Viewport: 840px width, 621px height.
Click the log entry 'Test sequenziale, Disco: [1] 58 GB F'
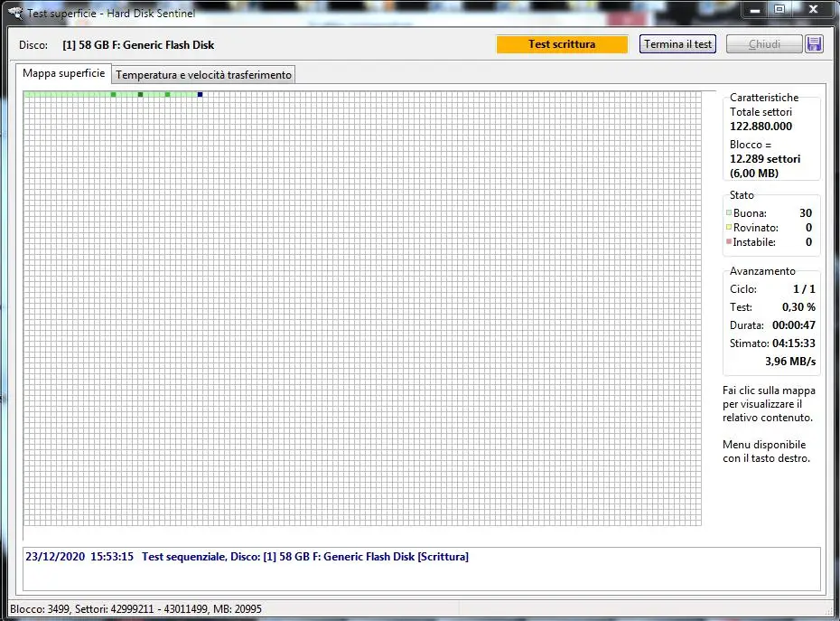[x=305, y=557]
